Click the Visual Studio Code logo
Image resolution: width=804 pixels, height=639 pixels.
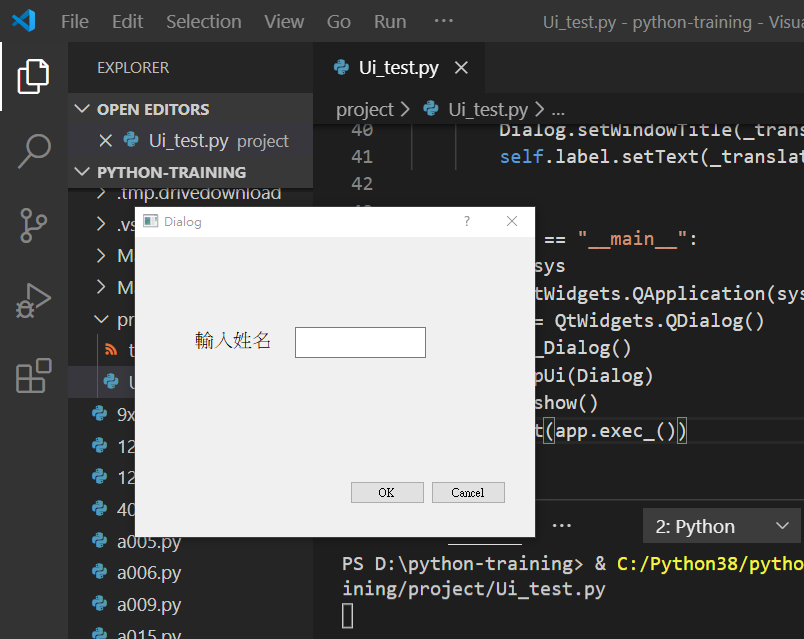(x=22, y=20)
